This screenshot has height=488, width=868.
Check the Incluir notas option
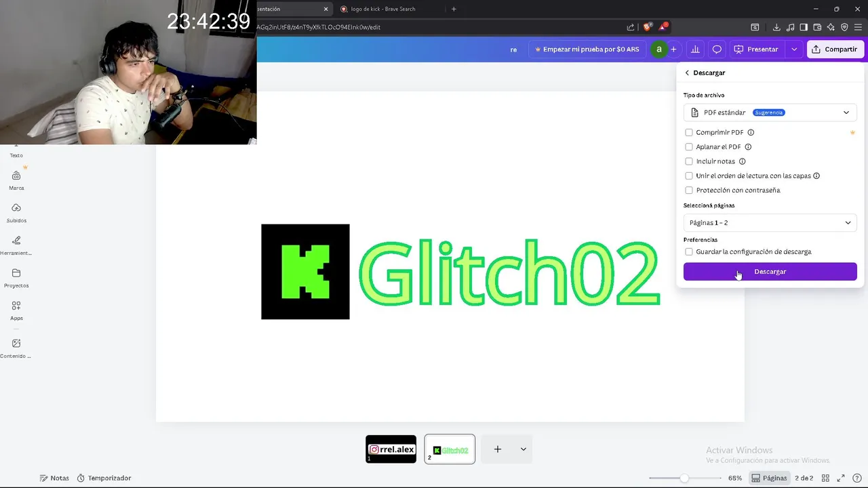(689, 161)
